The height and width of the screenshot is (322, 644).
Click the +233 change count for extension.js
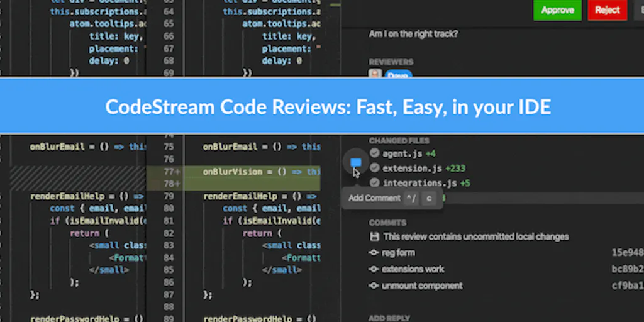(x=455, y=169)
